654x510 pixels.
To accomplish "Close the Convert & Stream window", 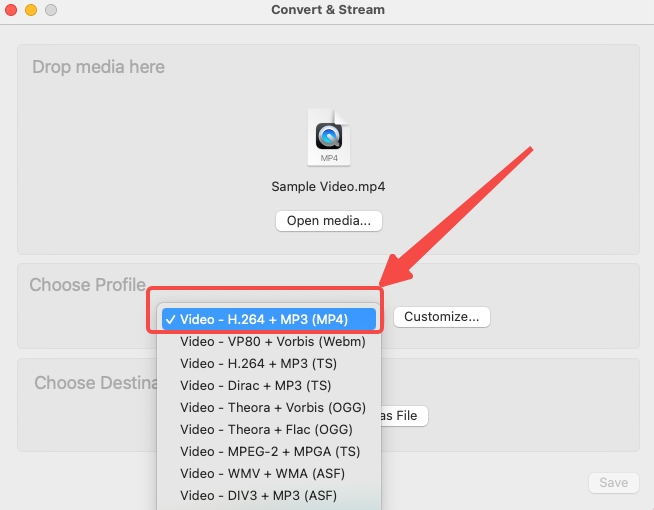I will [13, 10].
